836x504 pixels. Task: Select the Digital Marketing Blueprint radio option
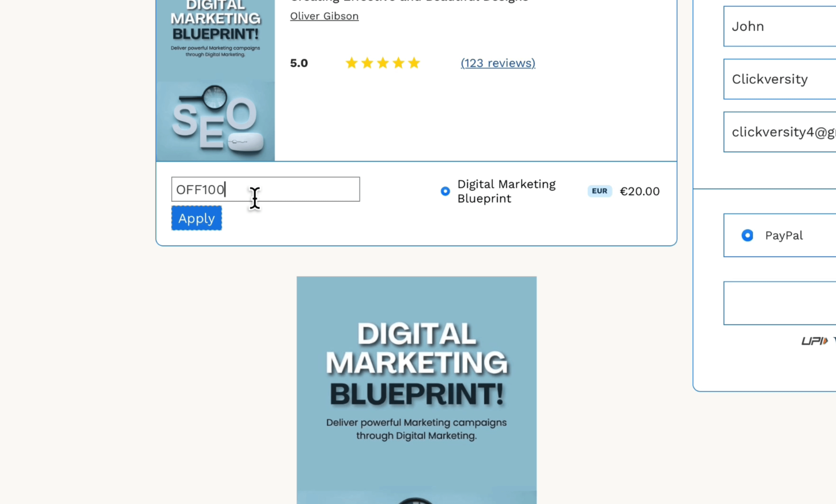click(445, 191)
